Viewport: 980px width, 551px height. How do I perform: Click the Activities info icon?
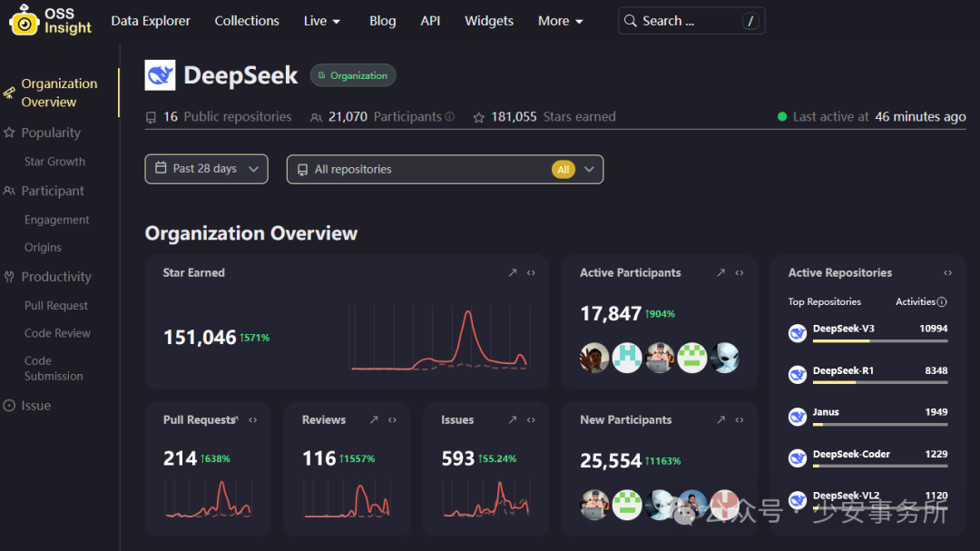(942, 301)
